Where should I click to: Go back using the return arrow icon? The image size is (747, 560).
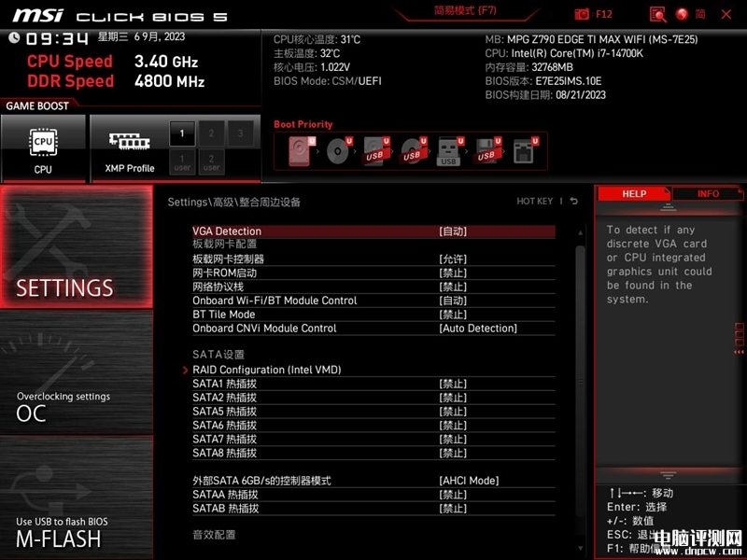574,201
